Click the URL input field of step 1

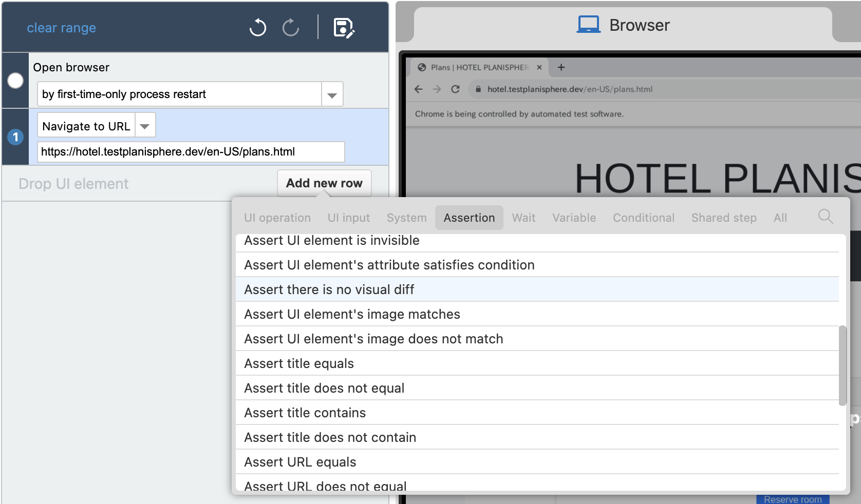point(191,152)
